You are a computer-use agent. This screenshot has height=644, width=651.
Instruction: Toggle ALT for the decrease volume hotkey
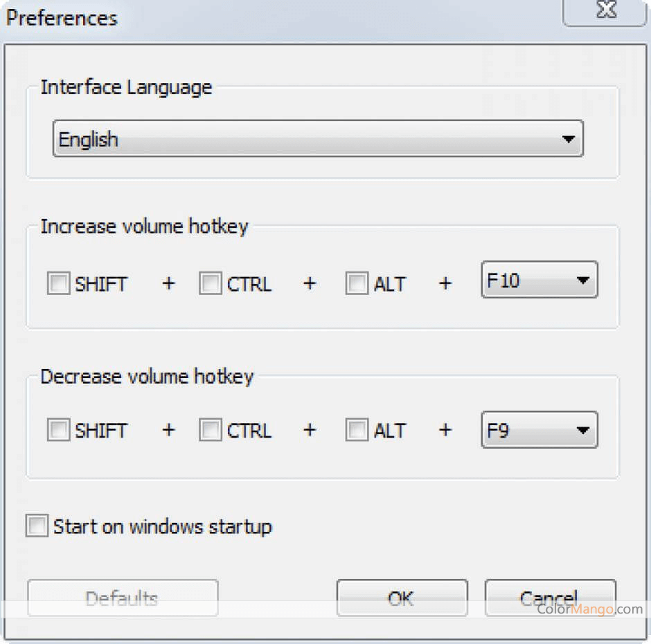point(357,430)
